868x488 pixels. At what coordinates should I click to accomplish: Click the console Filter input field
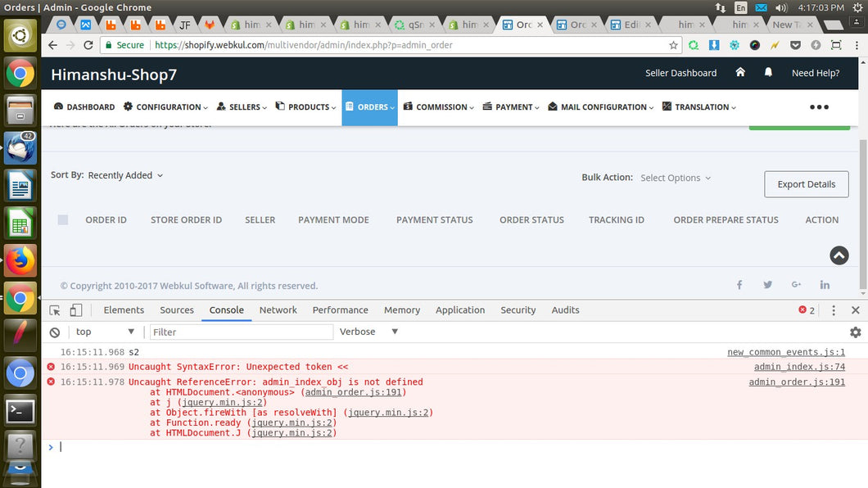242,332
